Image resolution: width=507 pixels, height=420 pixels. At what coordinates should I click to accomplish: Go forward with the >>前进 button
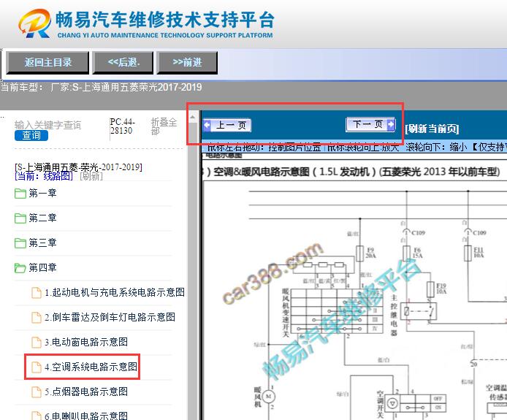click(187, 62)
